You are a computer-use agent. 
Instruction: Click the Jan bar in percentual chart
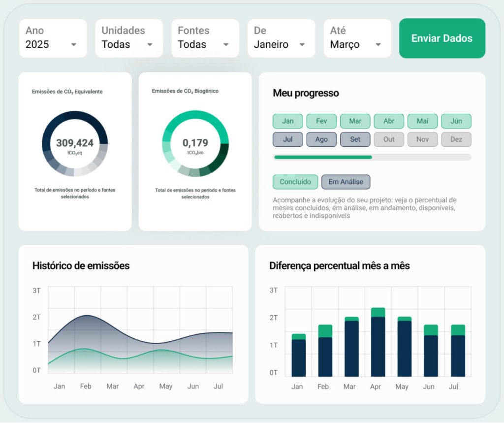coord(299,356)
